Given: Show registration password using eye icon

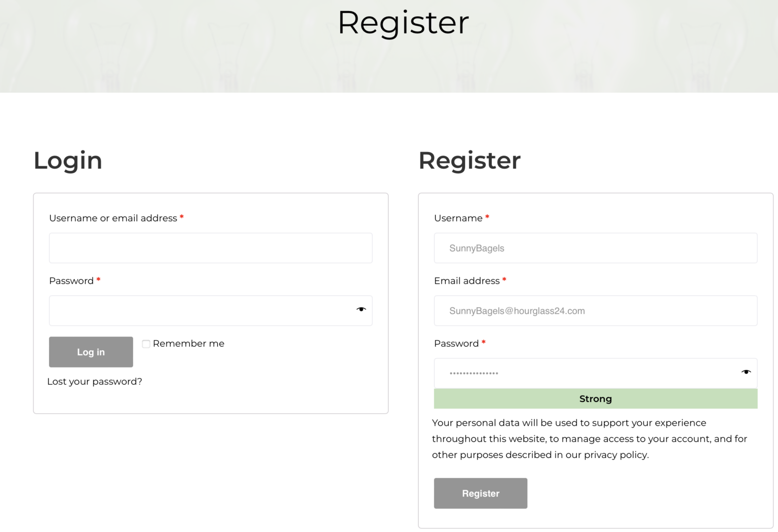Looking at the screenshot, I should (746, 372).
